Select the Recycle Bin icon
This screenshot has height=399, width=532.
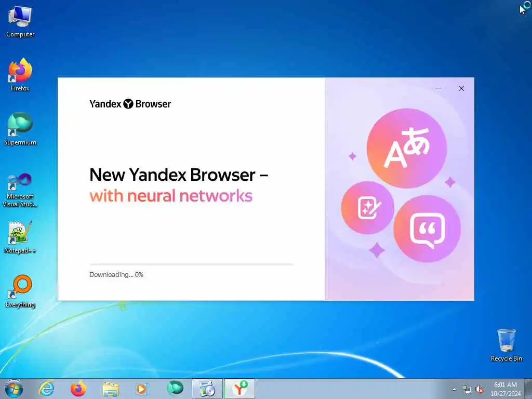506,345
